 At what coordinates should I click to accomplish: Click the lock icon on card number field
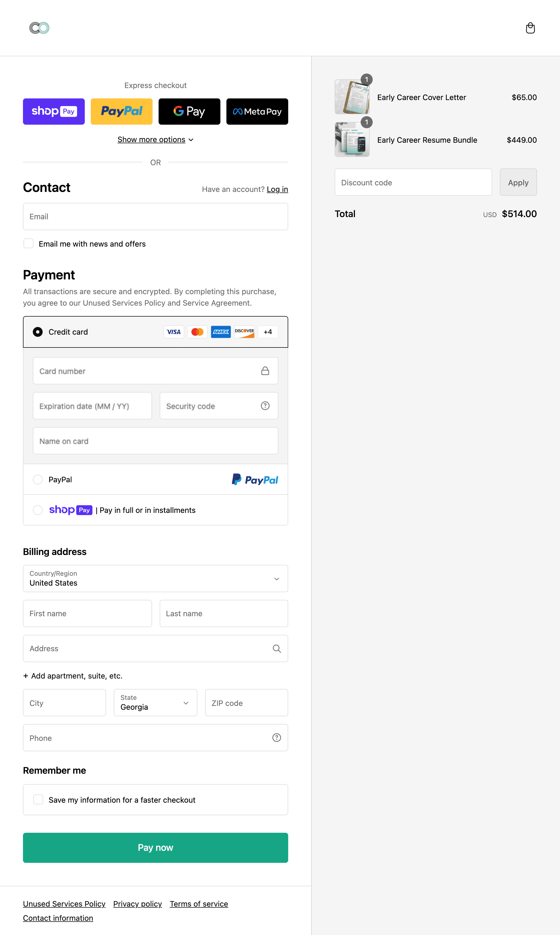[265, 371]
